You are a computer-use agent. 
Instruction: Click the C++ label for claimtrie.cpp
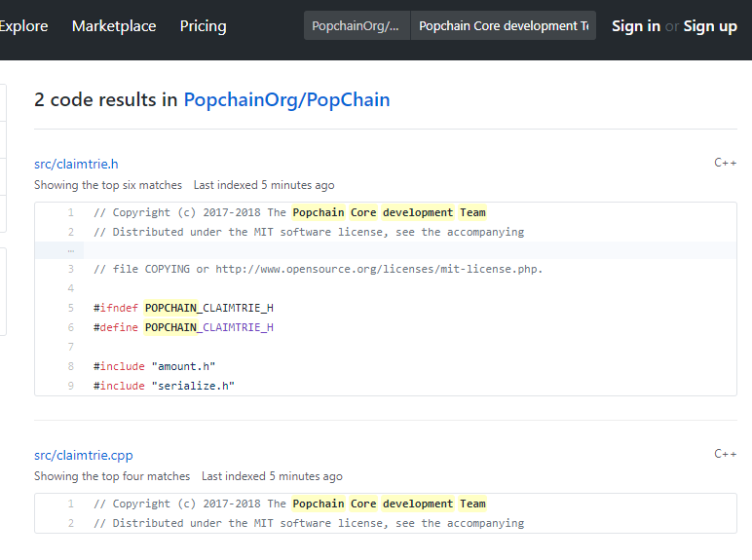click(x=725, y=454)
